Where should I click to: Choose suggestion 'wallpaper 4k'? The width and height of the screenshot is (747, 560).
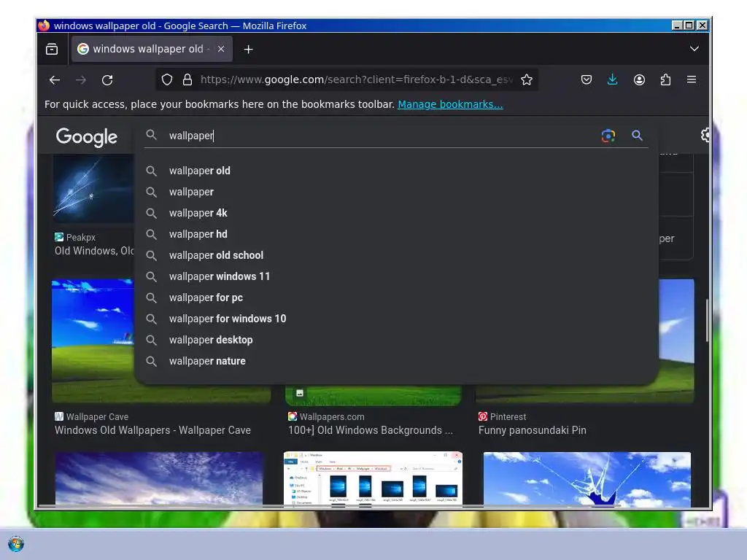(396, 213)
